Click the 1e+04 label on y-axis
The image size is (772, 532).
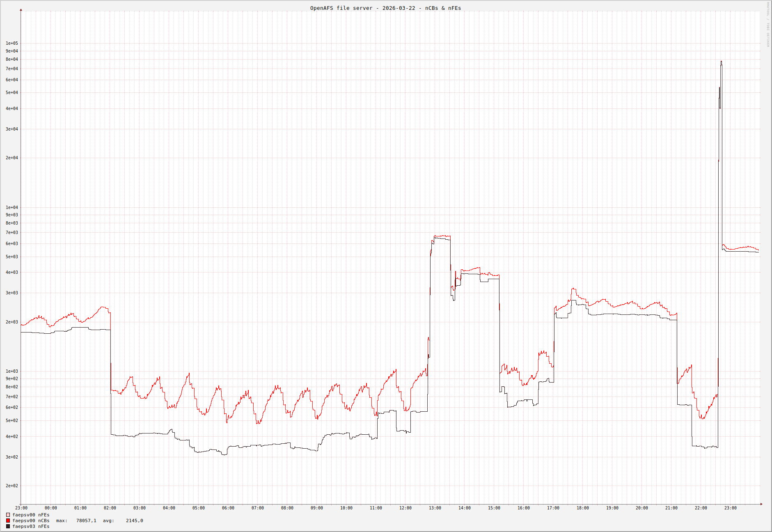coord(12,207)
